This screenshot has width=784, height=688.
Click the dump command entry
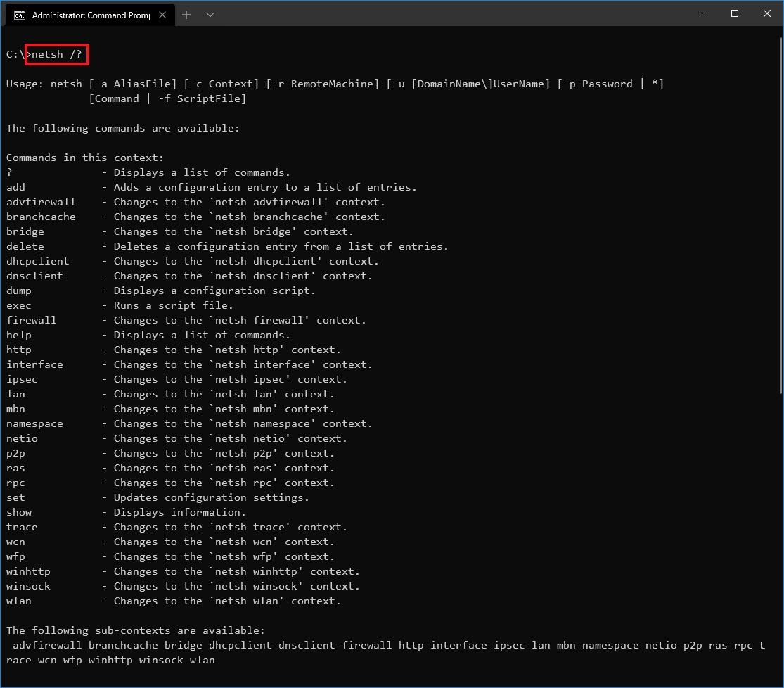tap(18, 290)
